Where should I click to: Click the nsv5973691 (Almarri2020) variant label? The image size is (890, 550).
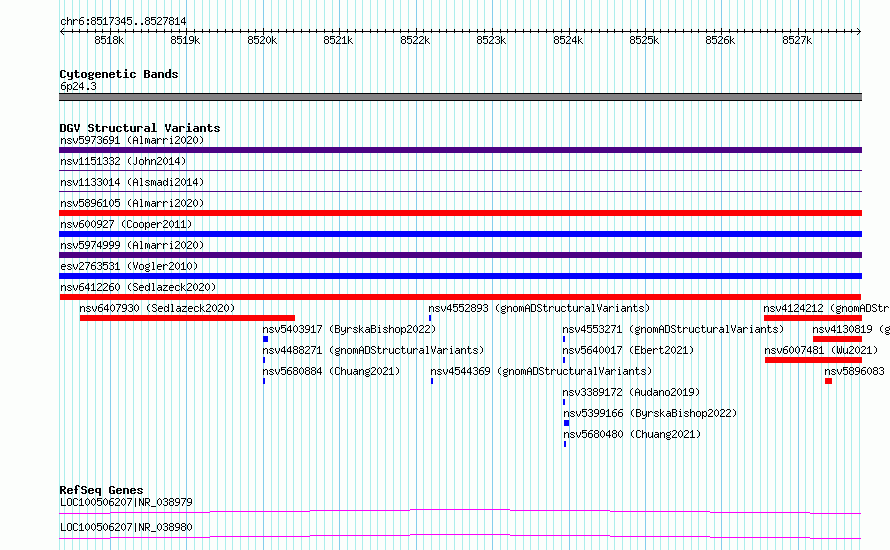pos(132,140)
